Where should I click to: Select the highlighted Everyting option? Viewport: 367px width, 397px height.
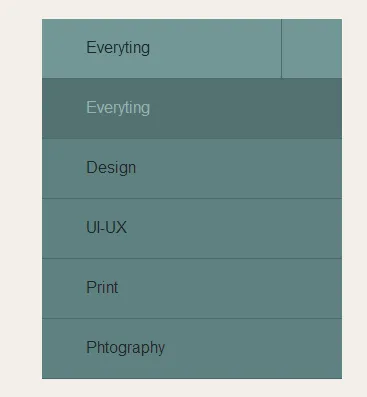pyautogui.click(x=192, y=108)
